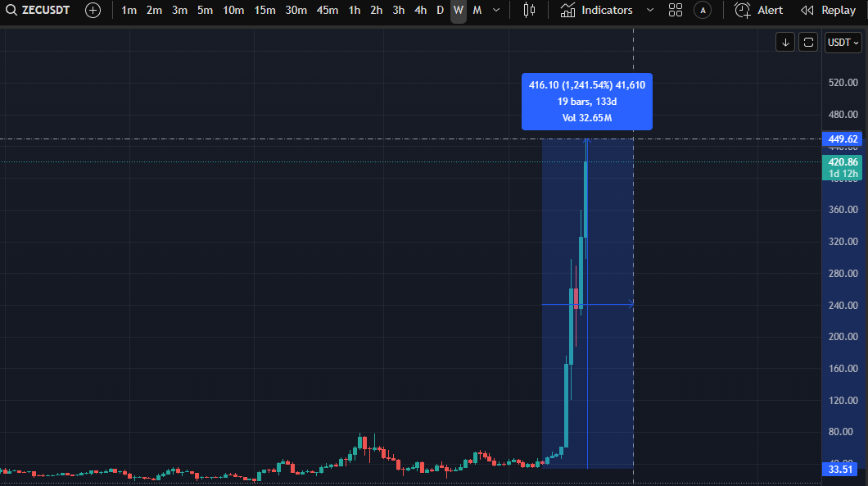This screenshot has width=868, height=486.
Task: Open the indicator templates grid icon
Action: (675, 11)
